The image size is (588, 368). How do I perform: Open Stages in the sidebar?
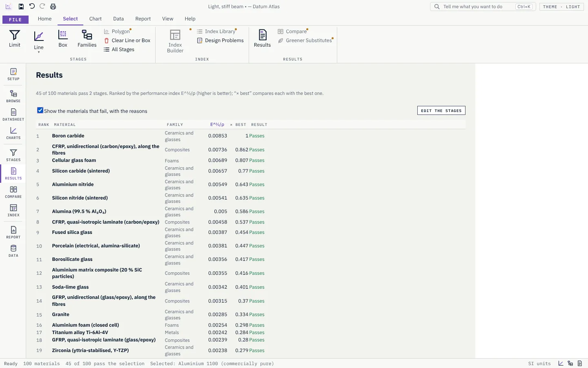(x=13, y=155)
